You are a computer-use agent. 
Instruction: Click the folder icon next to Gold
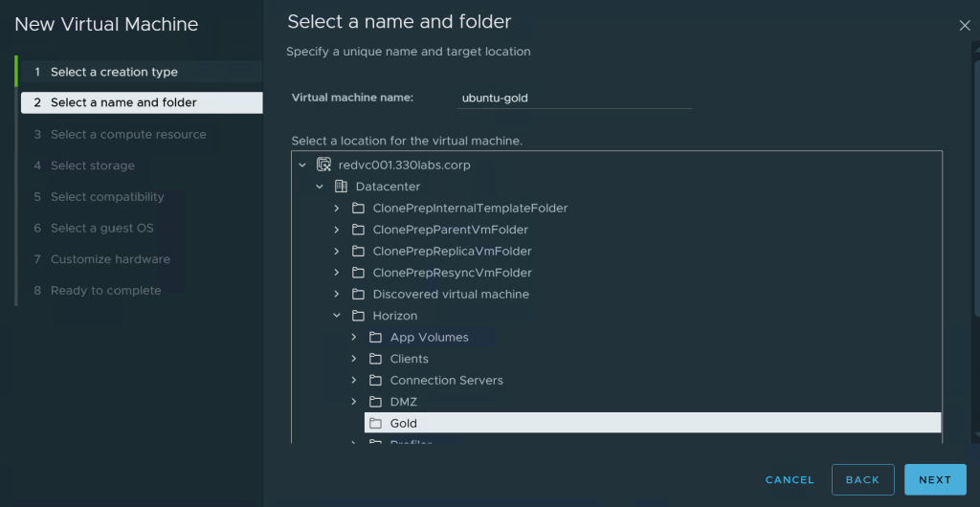coord(375,424)
